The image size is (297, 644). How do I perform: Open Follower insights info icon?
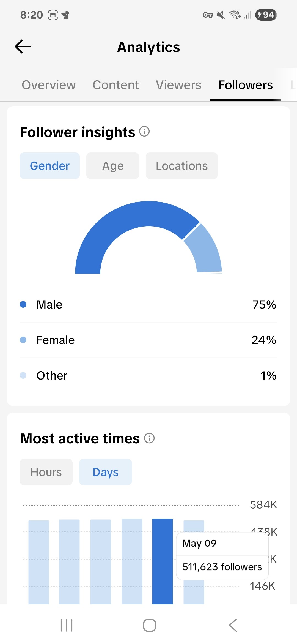tap(144, 132)
